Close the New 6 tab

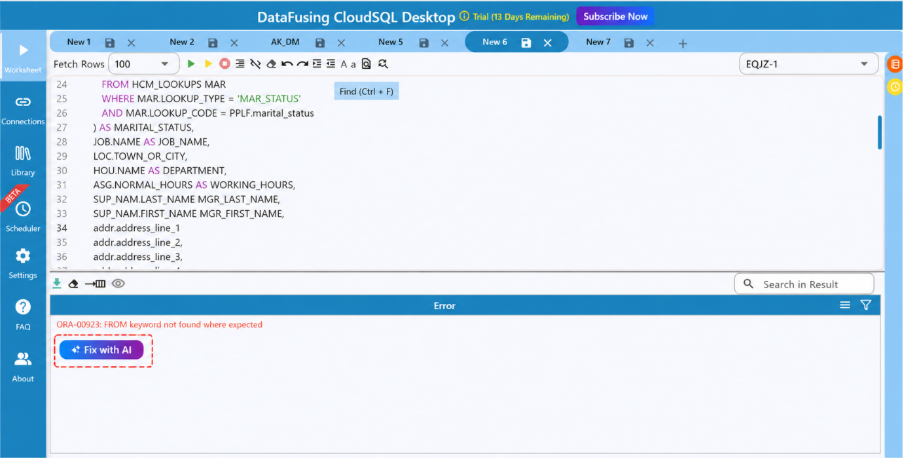tap(548, 43)
